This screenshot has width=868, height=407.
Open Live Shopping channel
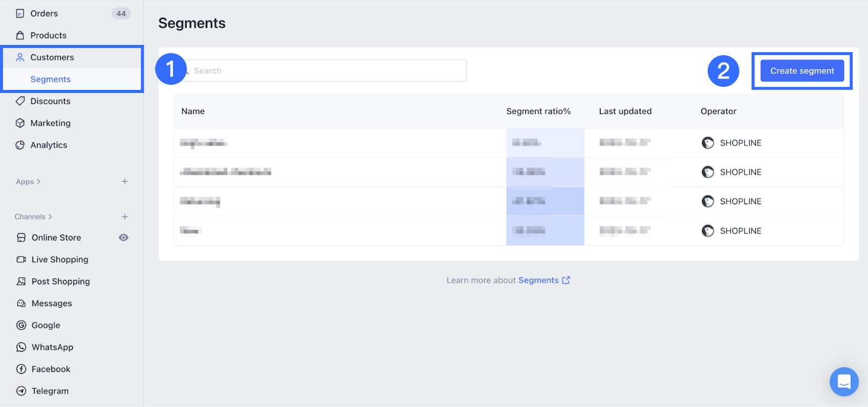(60, 259)
